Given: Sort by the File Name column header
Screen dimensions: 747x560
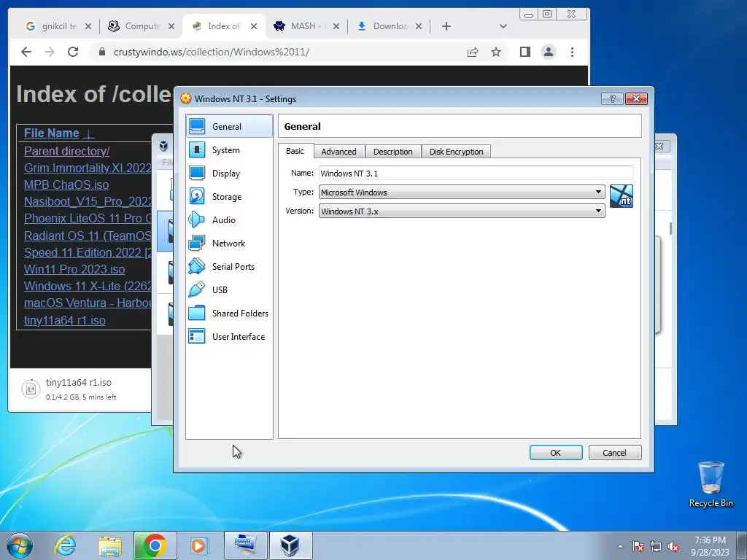Looking at the screenshot, I should (x=52, y=133).
